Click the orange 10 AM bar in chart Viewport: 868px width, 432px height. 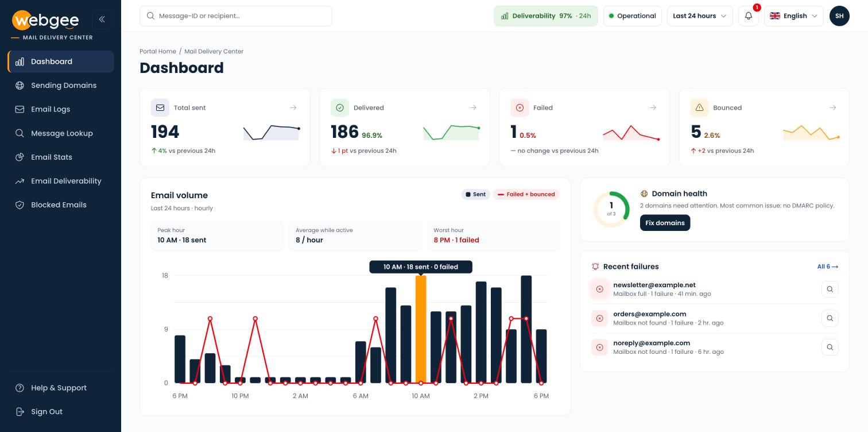tap(421, 329)
